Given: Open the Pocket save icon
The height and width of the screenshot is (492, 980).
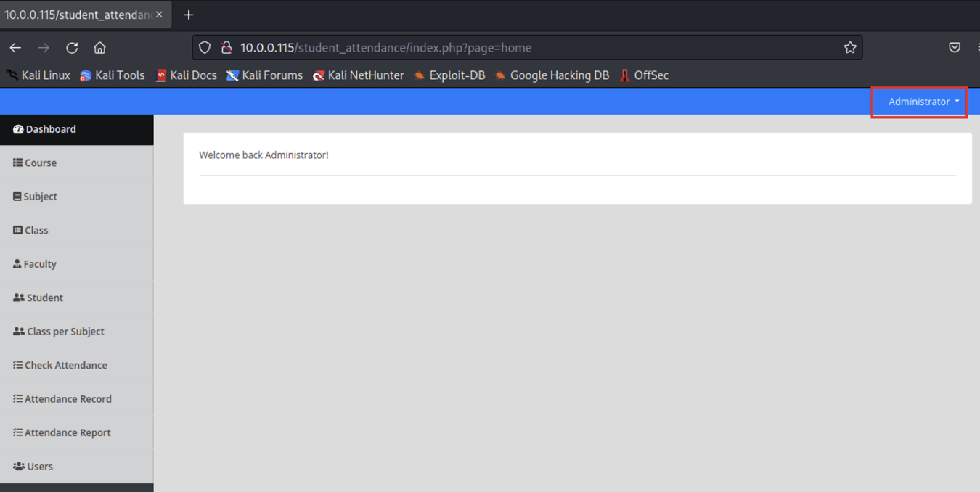Looking at the screenshot, I should pos(955,48).
